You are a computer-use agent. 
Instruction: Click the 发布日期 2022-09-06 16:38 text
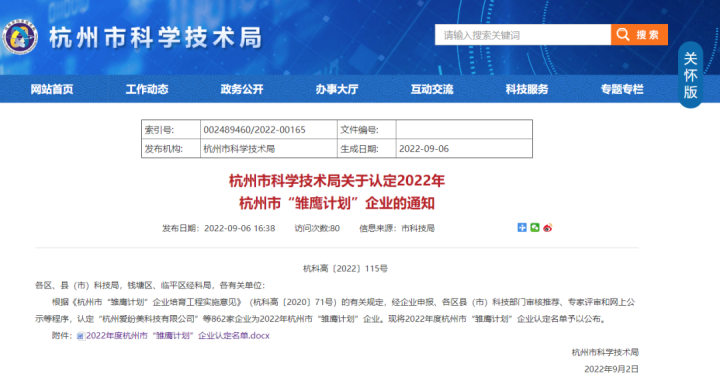pyautogui.click(x=219, y=228)
